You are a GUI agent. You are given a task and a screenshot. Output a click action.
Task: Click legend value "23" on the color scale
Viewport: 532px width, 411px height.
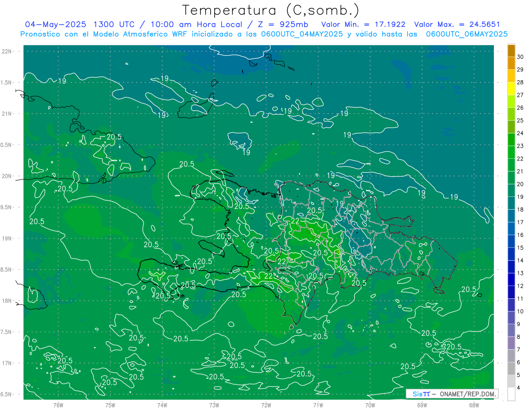pyautogui.click(x=520, y=146)
